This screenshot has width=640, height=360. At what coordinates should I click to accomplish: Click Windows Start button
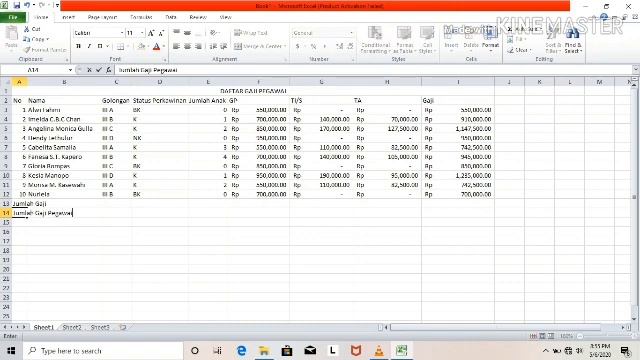click(x=11, y=351)
